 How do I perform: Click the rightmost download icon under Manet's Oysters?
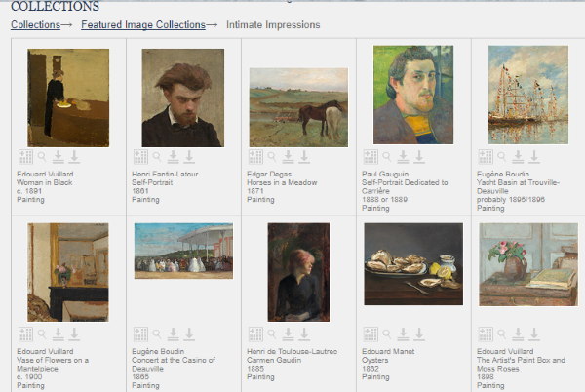coord(418,333)
